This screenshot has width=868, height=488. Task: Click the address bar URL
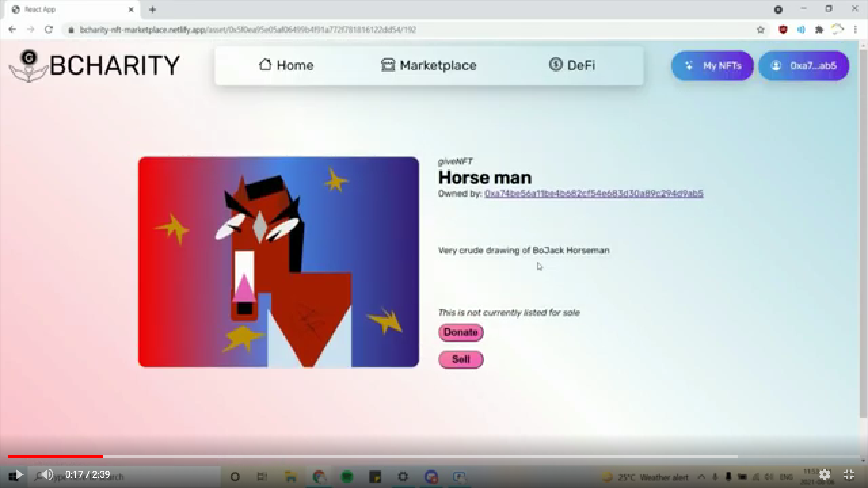click(248, 30)
